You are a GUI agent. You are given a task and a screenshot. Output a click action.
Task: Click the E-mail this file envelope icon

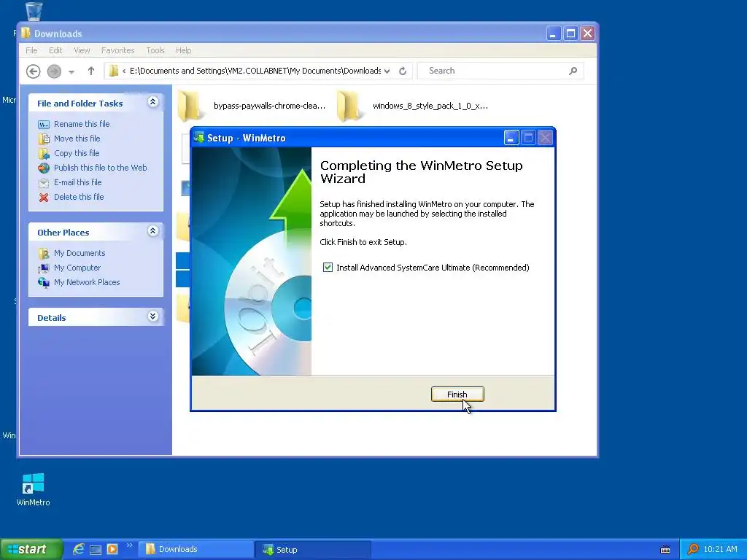click(x=43, y=183)
